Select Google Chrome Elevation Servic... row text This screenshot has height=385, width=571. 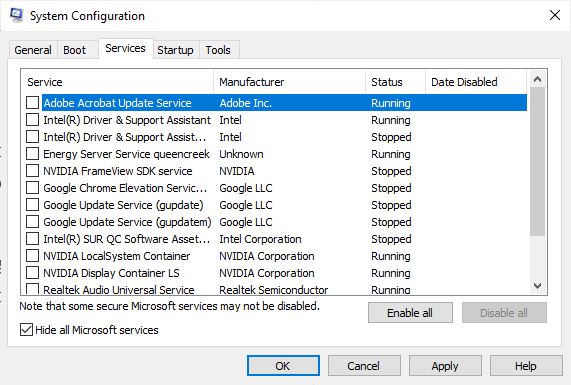[125, 188]
